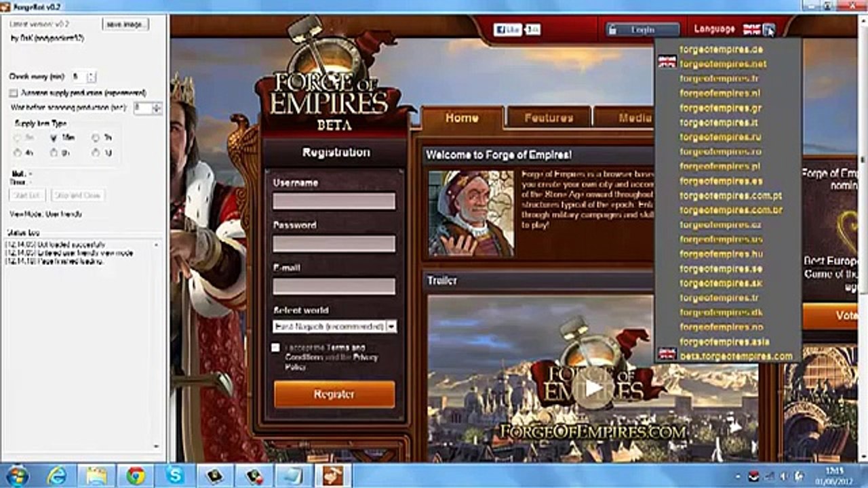Choose forgeofempires.tr from language list

(x=719, y=298)
